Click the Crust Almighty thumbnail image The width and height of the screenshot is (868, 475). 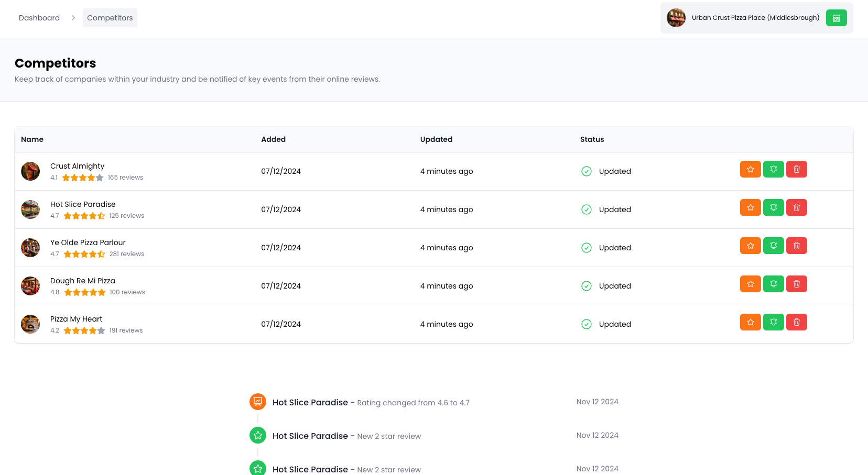pyautogui.click(x=30, y=171)
